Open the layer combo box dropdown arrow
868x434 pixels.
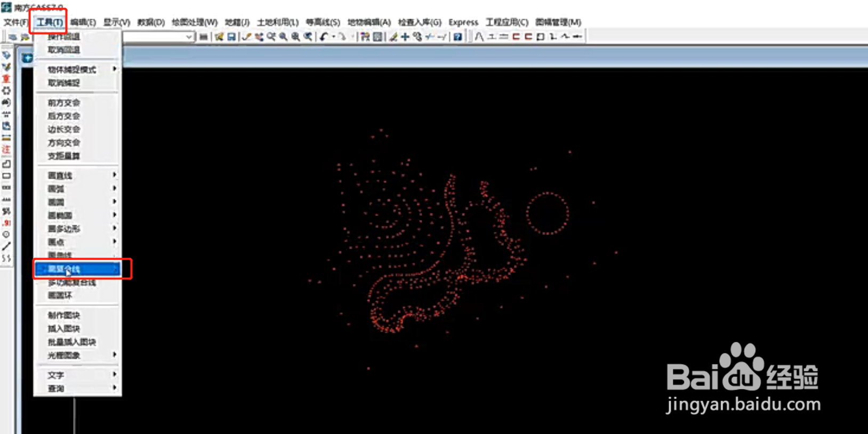[x=189, y=37]
